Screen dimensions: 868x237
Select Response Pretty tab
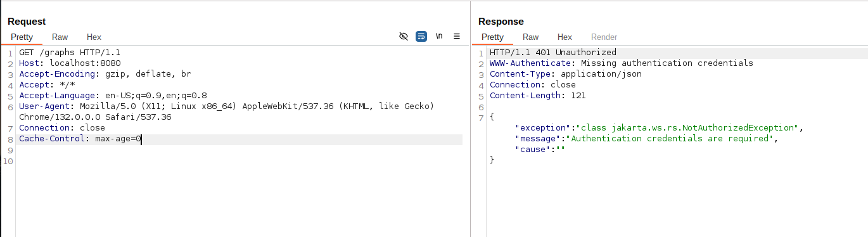coord(492,37)
